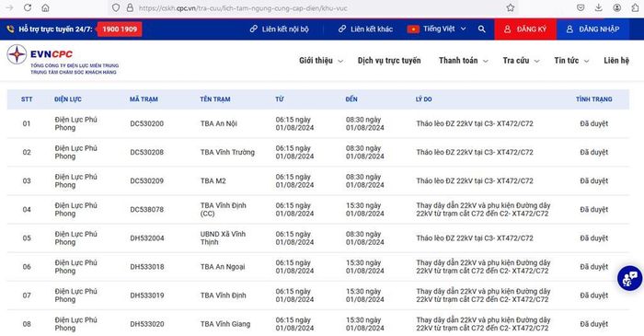
Task: Bookmark this page with the star icon
Action: pyautogui.click(x=510, y=7)
